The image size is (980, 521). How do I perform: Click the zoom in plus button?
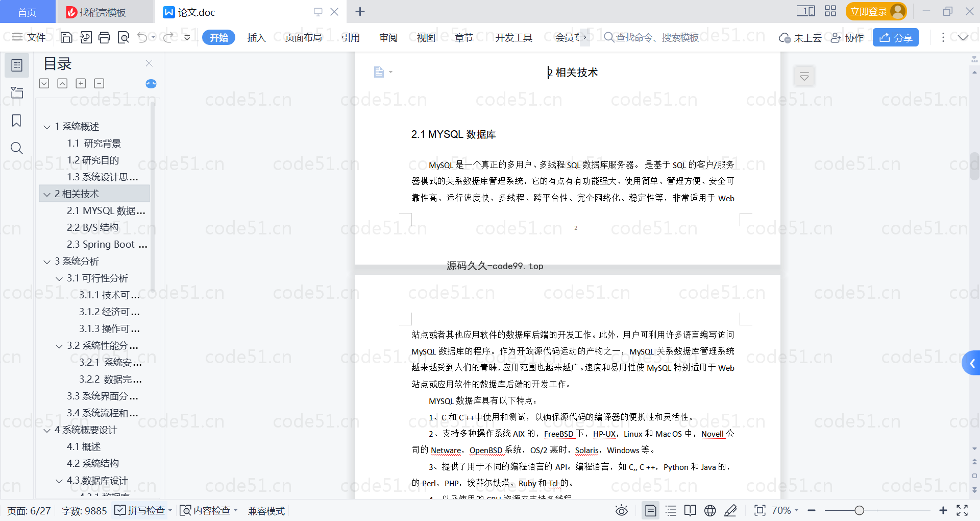pyautogui.click(x=943, y=510)
